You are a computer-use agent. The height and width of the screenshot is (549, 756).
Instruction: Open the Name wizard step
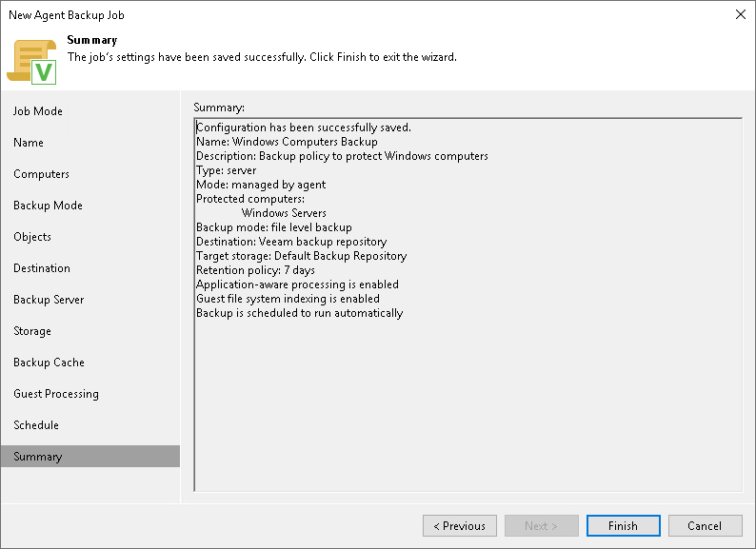[x=29, y=143]
